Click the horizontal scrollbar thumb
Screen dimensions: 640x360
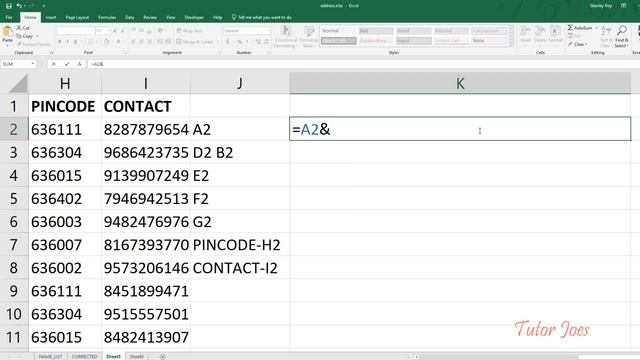[609, 357]
